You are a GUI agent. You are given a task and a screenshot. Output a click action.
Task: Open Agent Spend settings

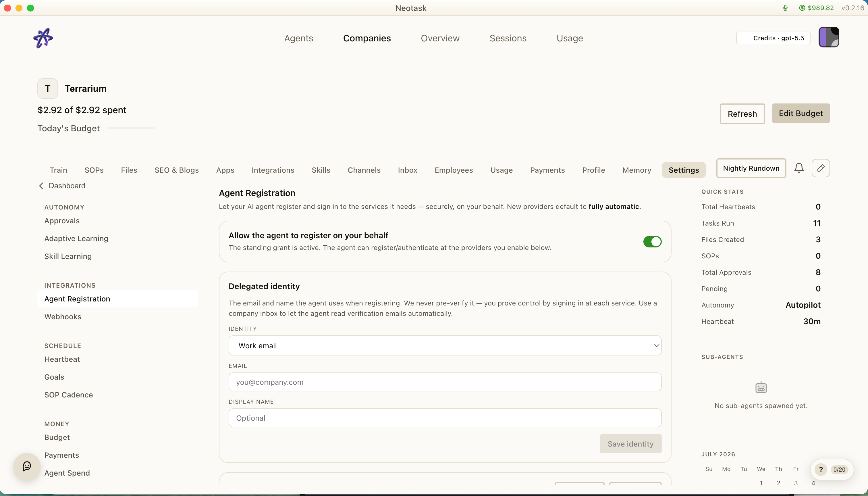[67, 473]
